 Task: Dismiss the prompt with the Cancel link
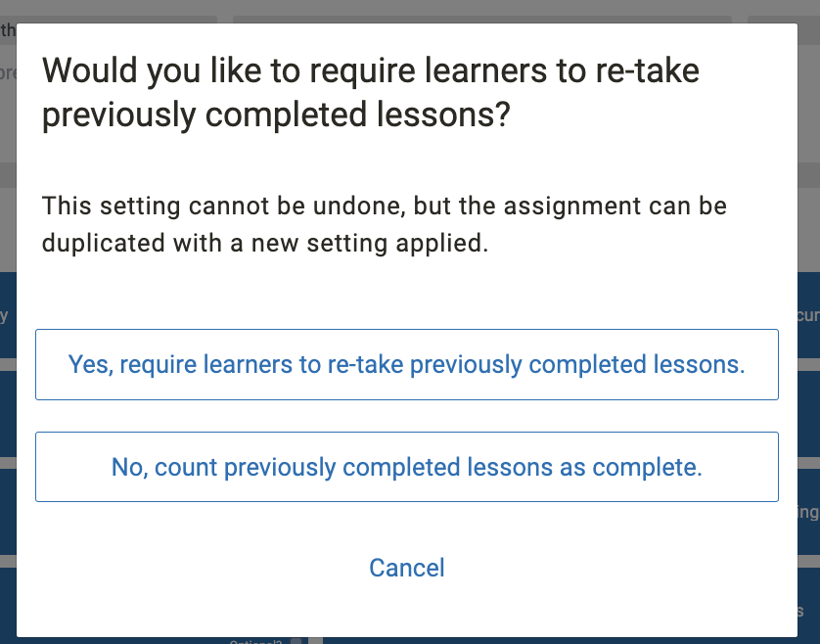[407, 568]
